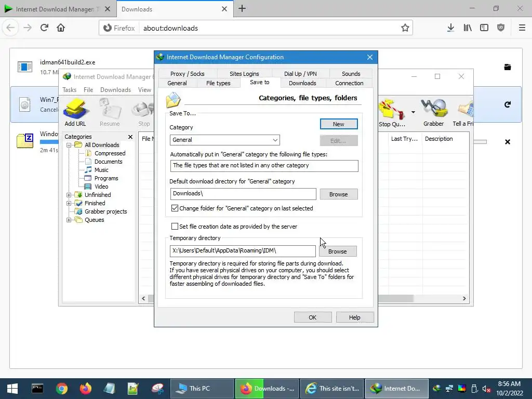
Task: Click the muted volume tray icon
Action: click(x=486, y=389)
